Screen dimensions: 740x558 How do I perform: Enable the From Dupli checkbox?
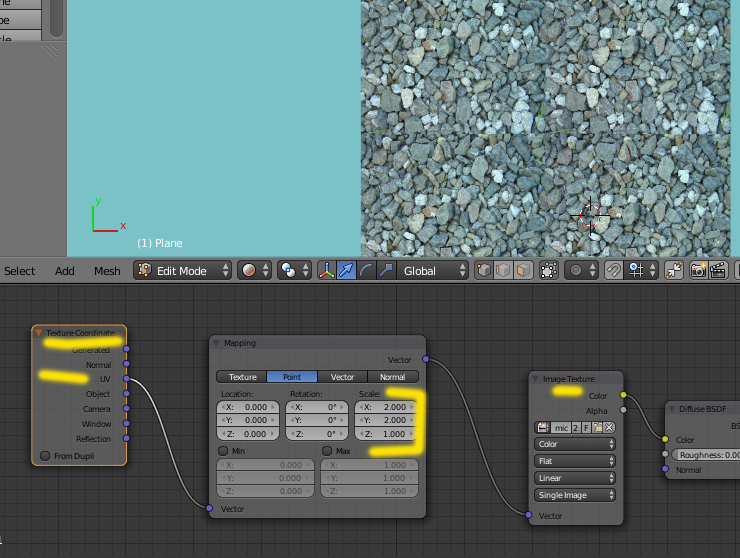[45, 456]
